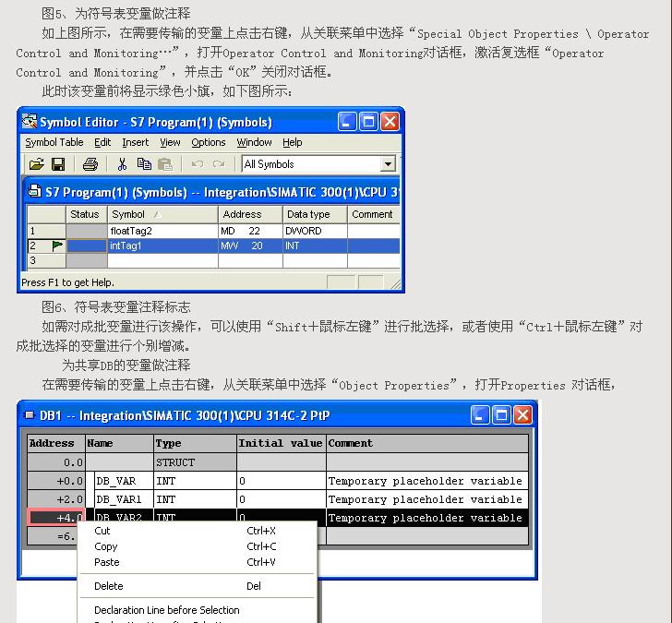Click the Comment column header in Symbol Editor

click(374, 214)
